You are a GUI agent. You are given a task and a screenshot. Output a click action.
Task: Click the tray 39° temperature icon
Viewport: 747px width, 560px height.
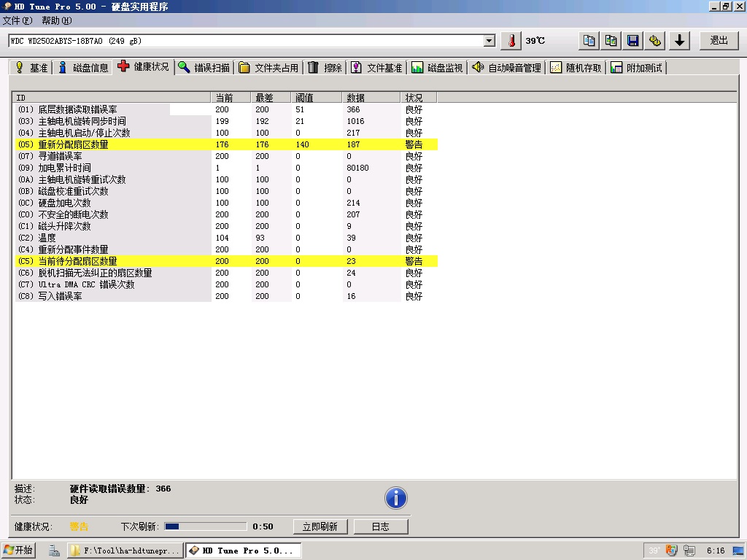[654, 551]
